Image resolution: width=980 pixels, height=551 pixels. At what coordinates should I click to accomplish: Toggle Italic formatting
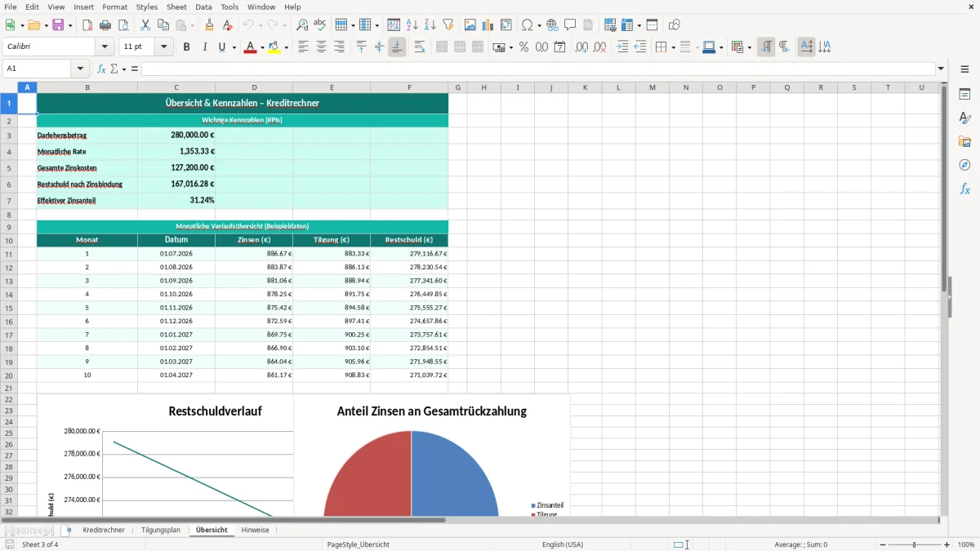[204, 47]
